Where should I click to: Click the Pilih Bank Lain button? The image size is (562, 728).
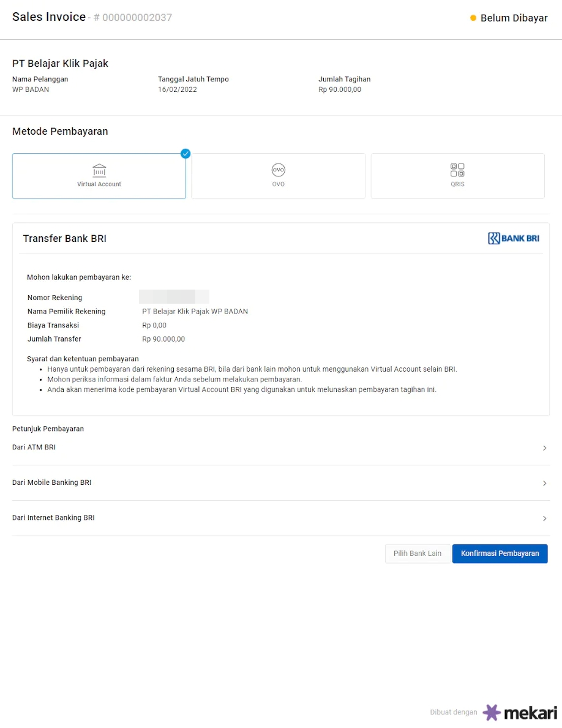pyautogui.click(x=418, y=554)
